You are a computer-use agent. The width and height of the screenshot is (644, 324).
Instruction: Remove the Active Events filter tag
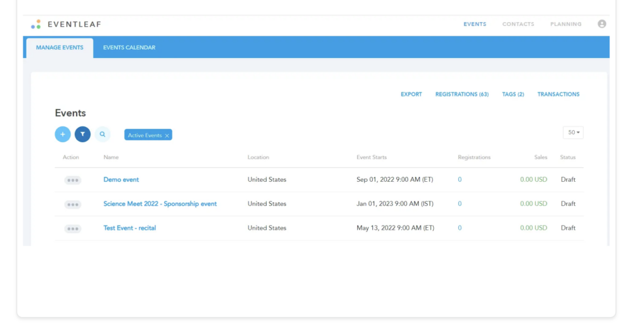[167, 136]
